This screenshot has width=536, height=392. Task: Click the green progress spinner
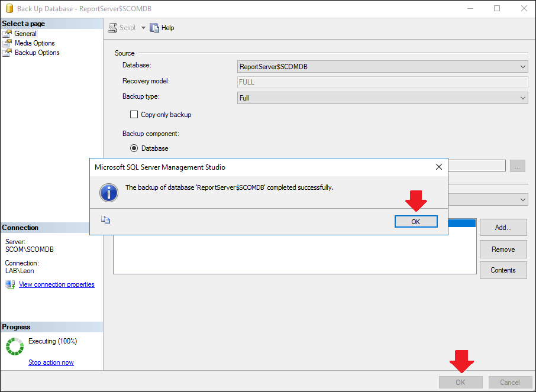point(15,346)
